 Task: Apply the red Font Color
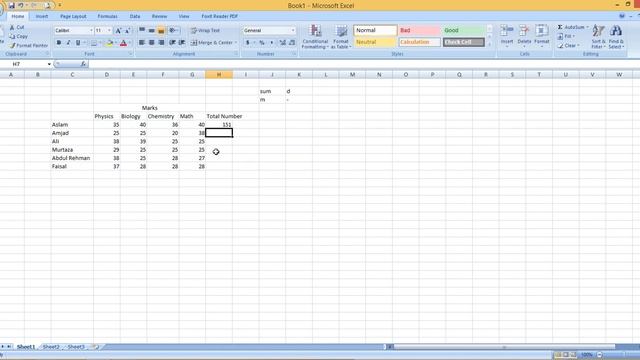pos(123,43)
